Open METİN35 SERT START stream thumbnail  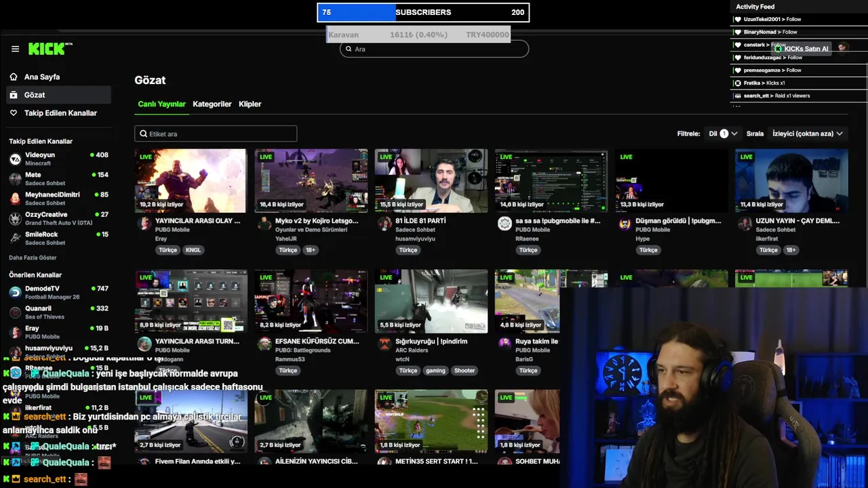coord(431,422)
